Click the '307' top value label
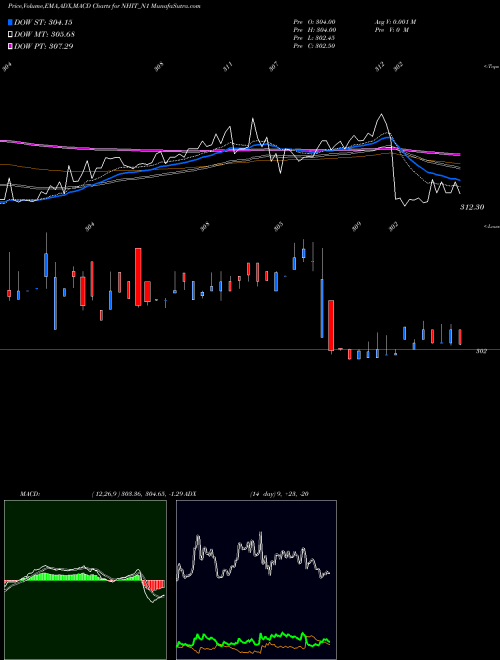Image resolution: width=500 pixels, height=660 pixels. pos(274,67)
